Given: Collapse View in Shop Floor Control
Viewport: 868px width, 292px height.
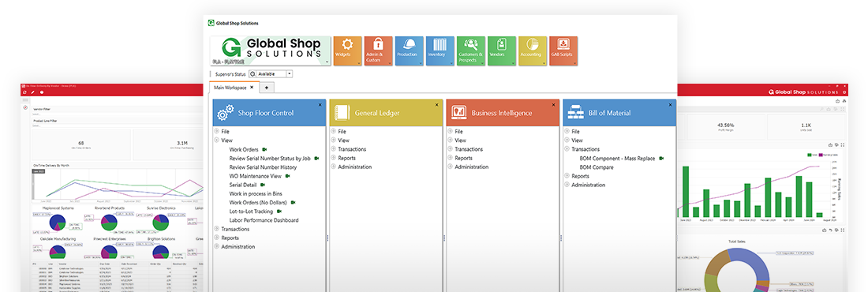Looking at the screenshot, I should pyautogui.click(x=216, y=140).
